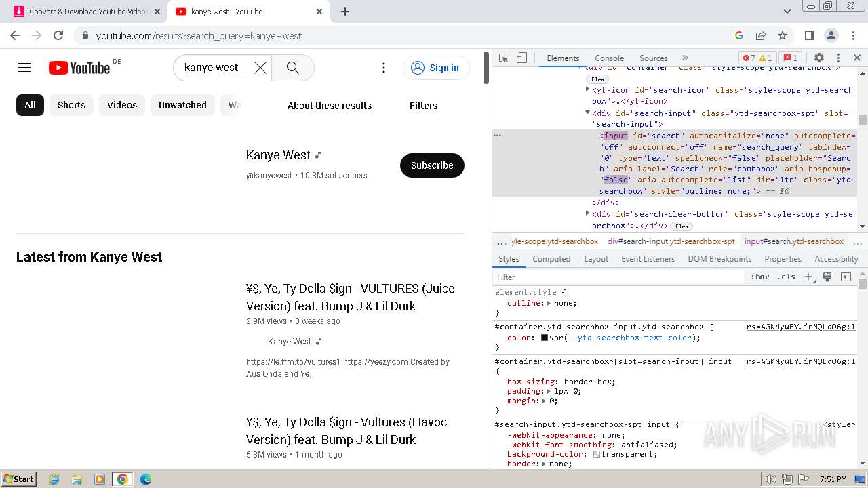The width and height of the screenshot is (868, 488).
Task: Open the YouTube hamburger guide menu
Action: click(24, 67)
